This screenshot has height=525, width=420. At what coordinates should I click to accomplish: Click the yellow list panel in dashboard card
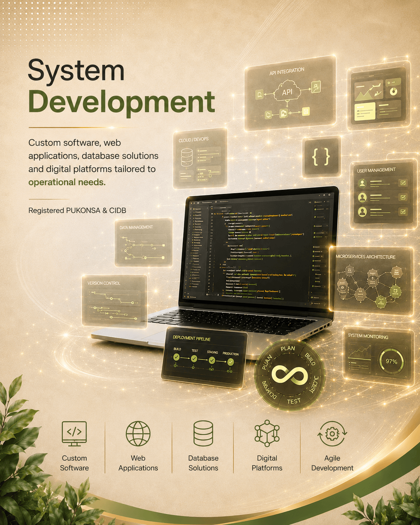coord(365,112)
